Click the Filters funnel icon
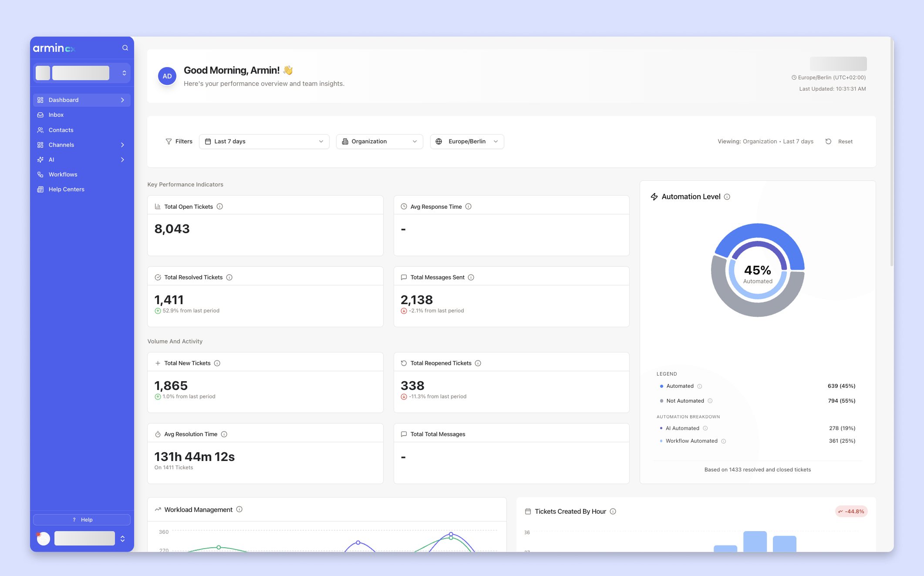This screenshot has width=924, height=576. tap(169, 142)
